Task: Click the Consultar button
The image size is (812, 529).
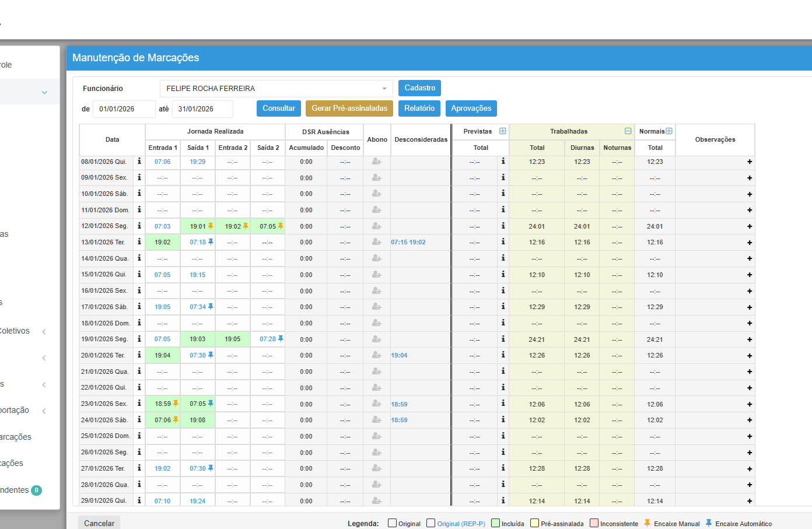Action: click(x=279, y=108)
